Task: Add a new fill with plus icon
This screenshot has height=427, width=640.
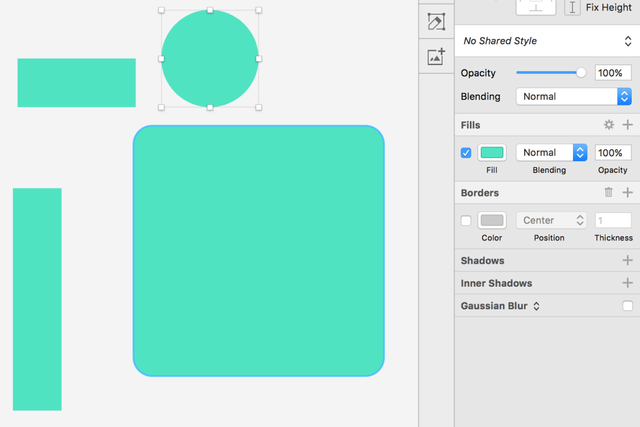Action: pos(627,125)
